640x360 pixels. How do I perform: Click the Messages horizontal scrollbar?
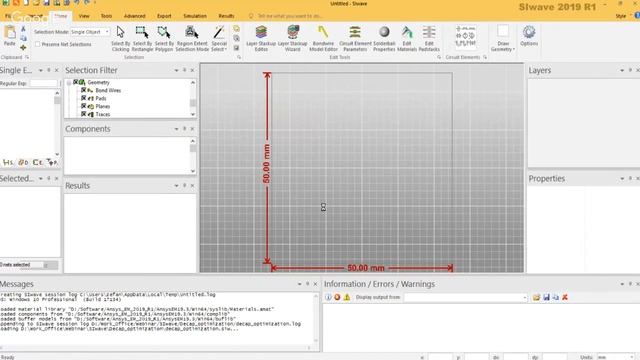click(x=155, y=348)
